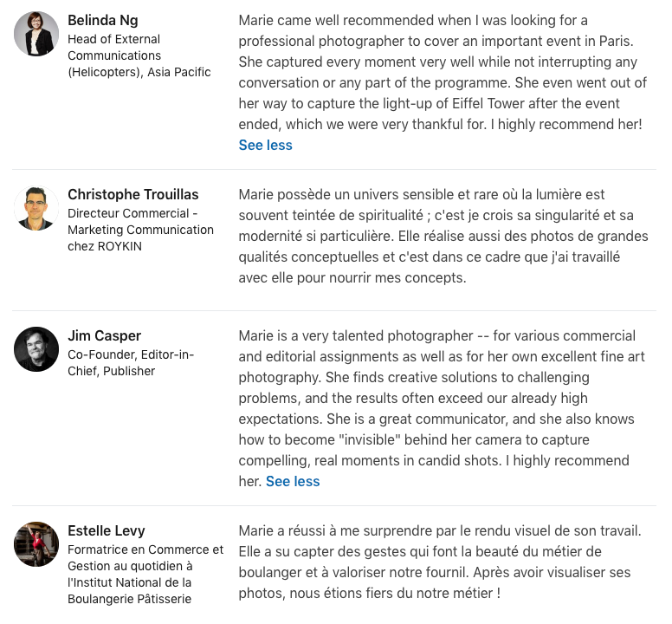Collapse Jim Casper's recommendation with See less
This screenshot has width=672, height=624.
click(293, 481)
